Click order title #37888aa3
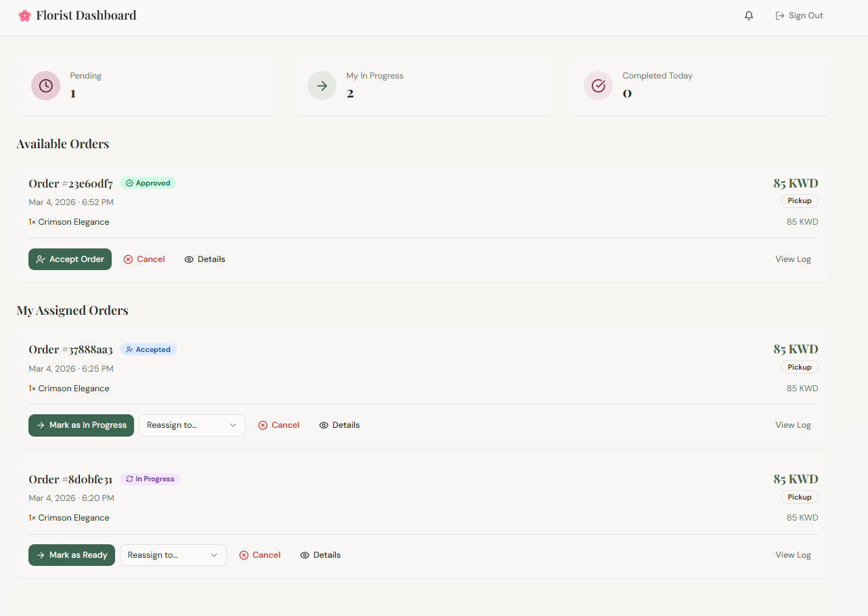Screen dimensions: 868x616 click(70, 349)
